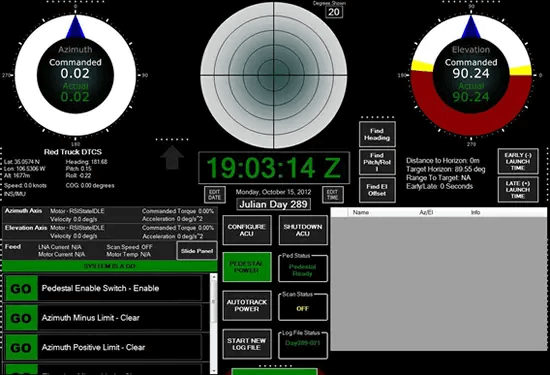Click the GO indicator for Azimuth Minus Limit
This screenshot has width=550, height=375.
coord(21,318)
